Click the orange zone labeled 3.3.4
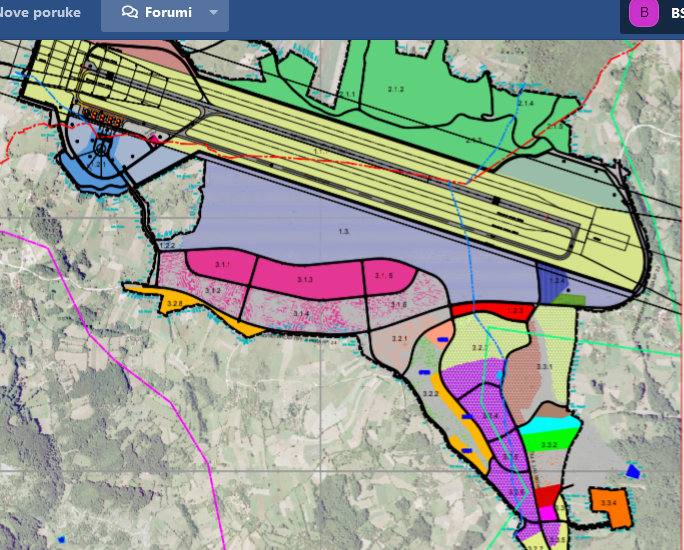Image resolution: width=684 pixels, height=550 pixels. 610,506
